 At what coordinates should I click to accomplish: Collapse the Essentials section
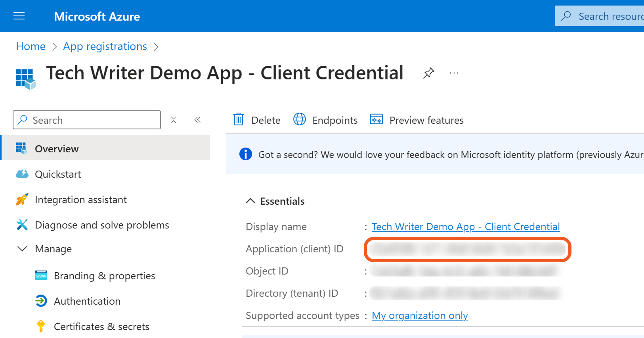[250, 201]
